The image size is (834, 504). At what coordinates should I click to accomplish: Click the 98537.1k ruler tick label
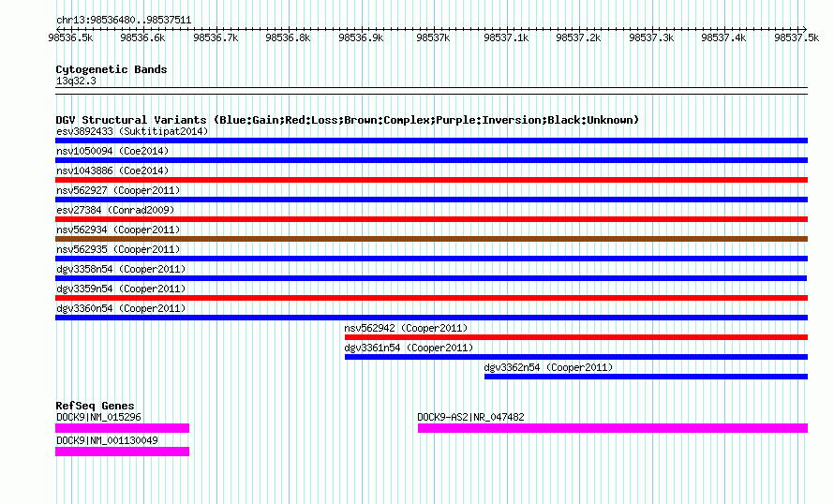point(506,38)
